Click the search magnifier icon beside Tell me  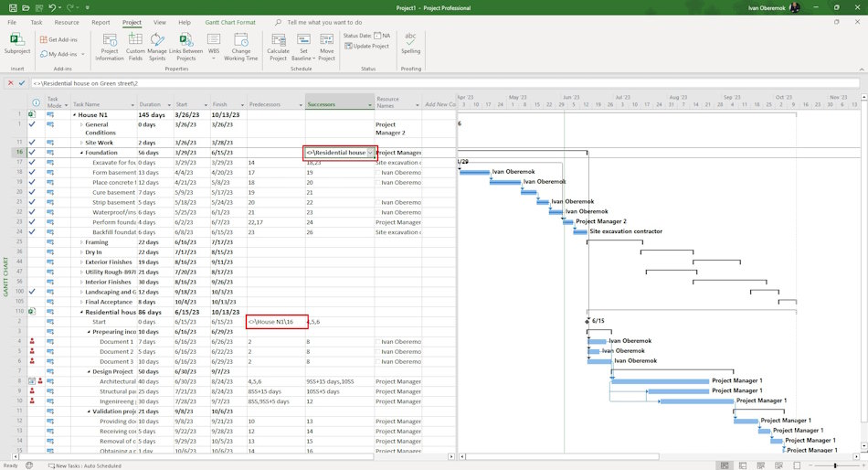click(278, 22)
